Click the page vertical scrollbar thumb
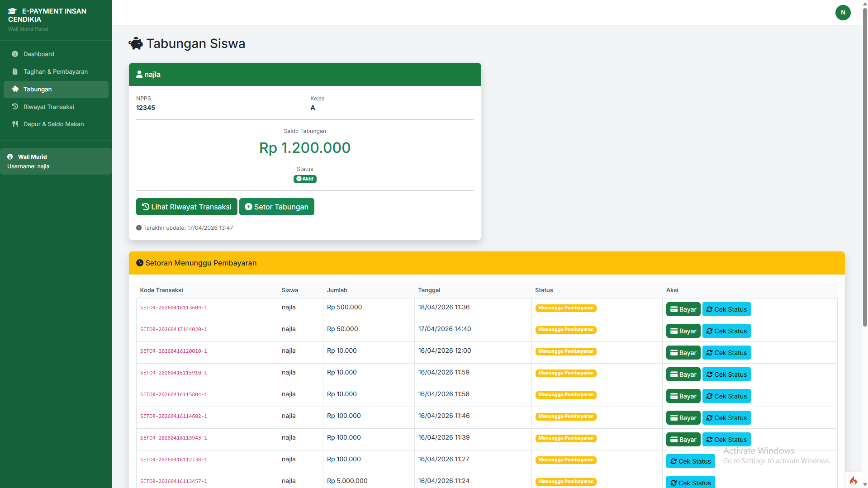The width and height of the screenshot is (868, 488). coord(865,167)
